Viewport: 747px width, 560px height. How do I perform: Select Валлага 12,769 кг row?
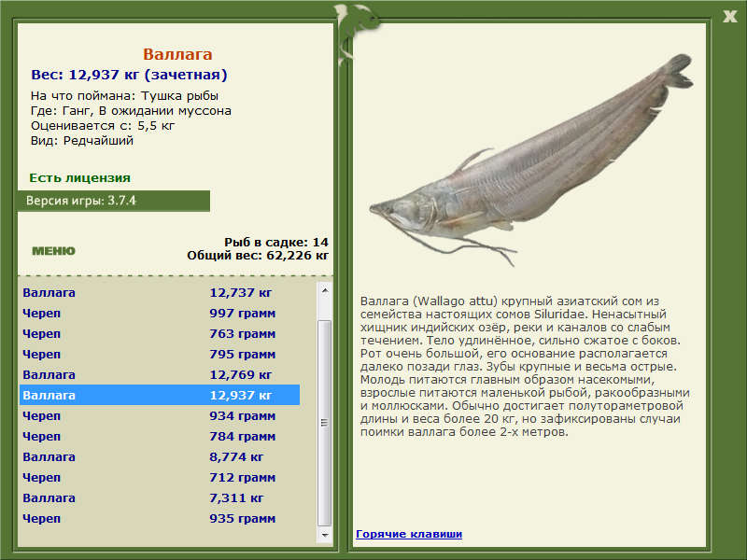click(160, 374)
